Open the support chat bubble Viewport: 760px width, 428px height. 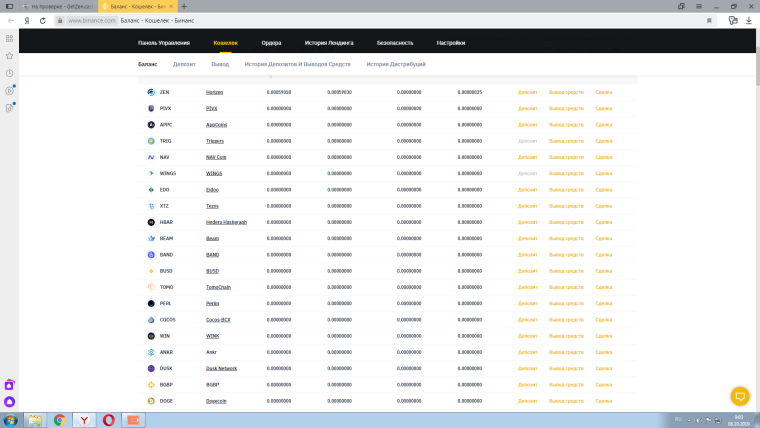pyautogui.click(x=740, y=396)
